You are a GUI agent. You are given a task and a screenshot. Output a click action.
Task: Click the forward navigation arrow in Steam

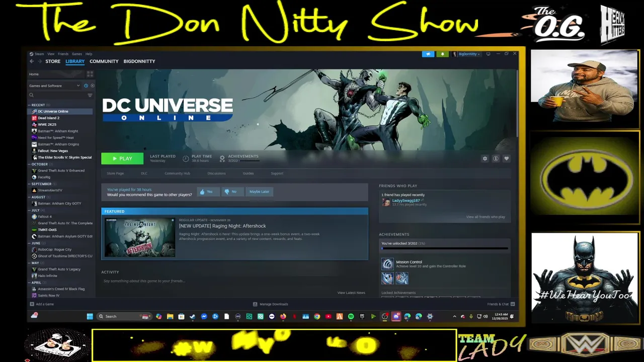[x=39, y=61]
